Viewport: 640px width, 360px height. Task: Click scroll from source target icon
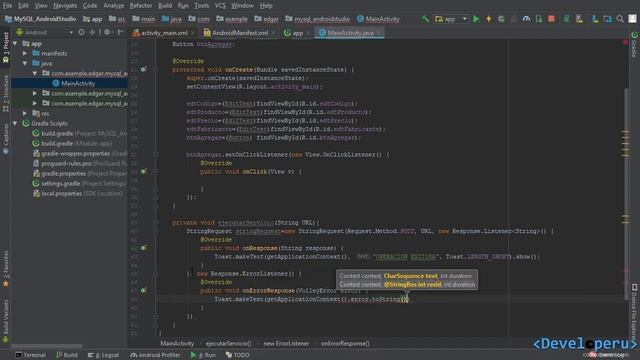81,32
